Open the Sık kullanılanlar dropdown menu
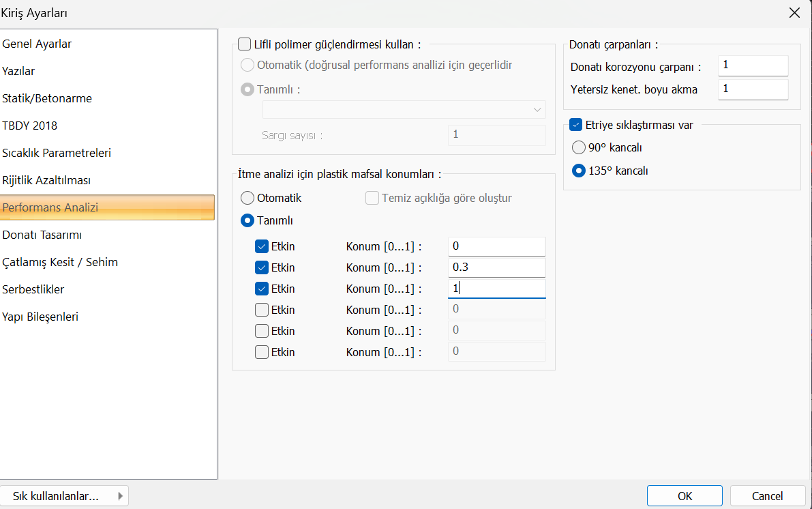The width and height of the screenshot is (812, 509). pos(65,496)
